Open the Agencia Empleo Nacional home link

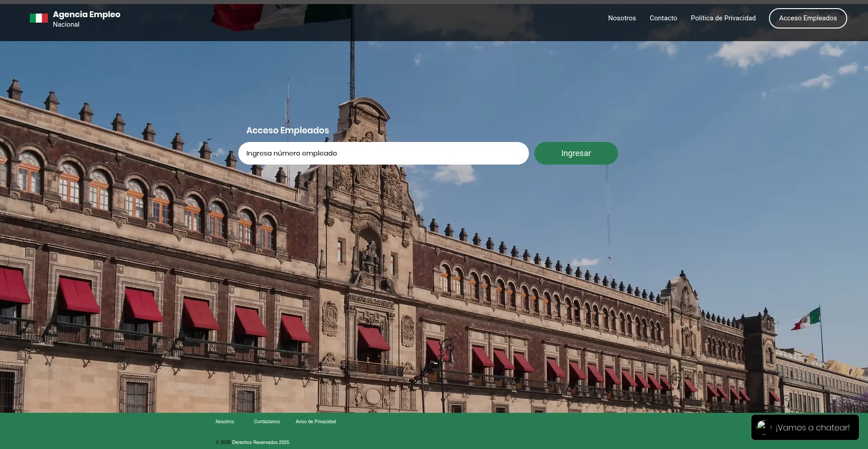coord(86,19)
